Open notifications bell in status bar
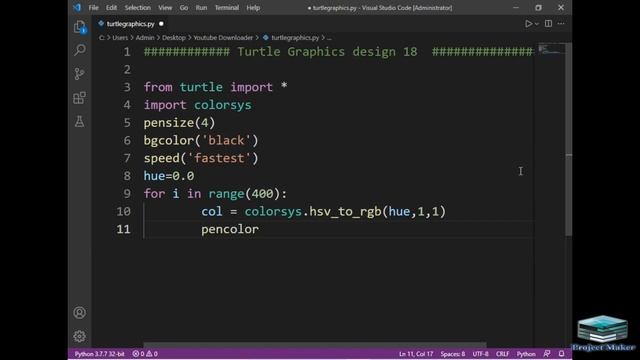The width and height of the screenshot is (640, 360). [x=562, y=354]
